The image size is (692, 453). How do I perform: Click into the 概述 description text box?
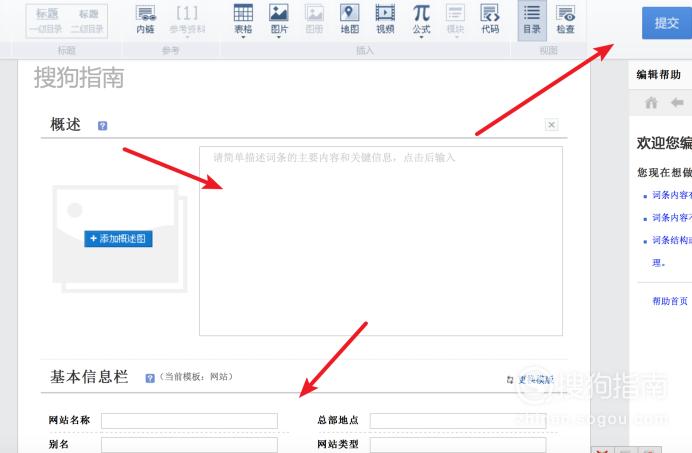(x=381, y=241)
